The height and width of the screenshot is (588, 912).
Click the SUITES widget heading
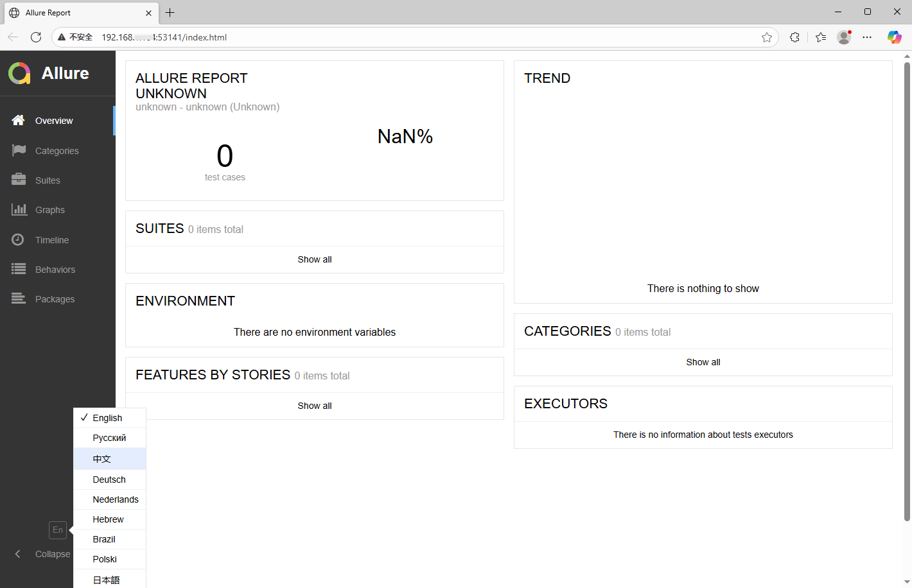click(x=160, y=229)
